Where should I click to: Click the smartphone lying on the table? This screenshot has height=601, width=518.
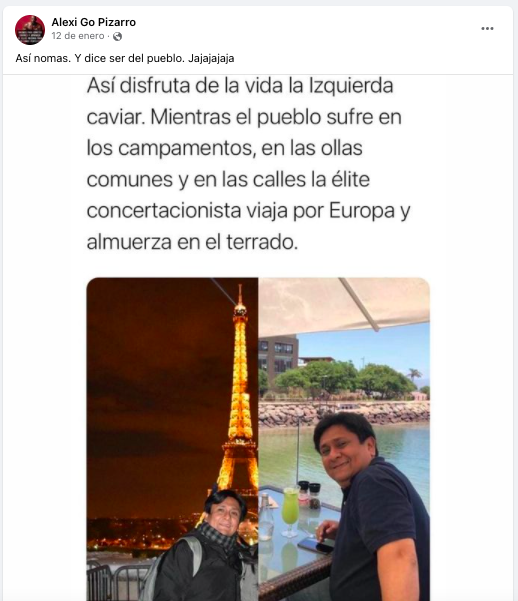tap(316, 545)
